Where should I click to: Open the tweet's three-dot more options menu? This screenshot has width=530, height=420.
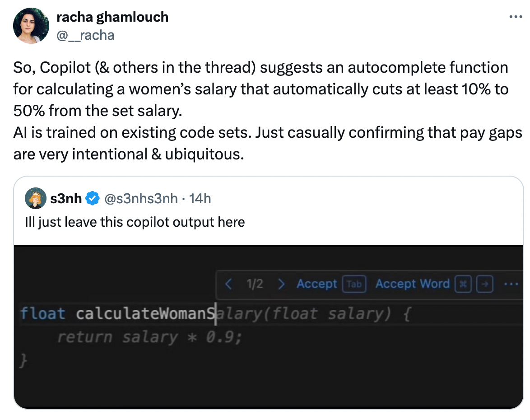pos(516,17)
